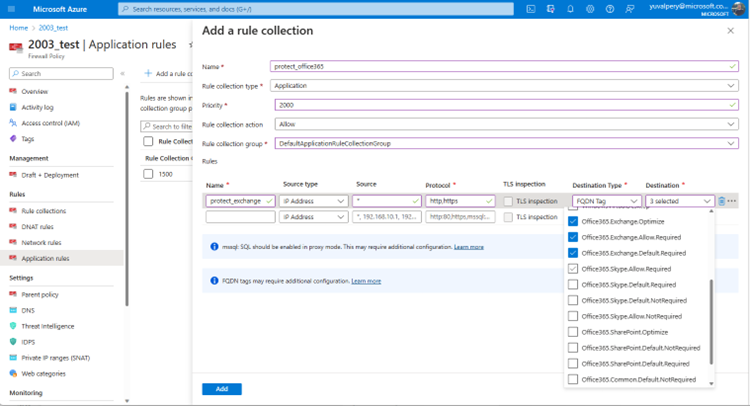Go to Threat Intelligence settings

point(49,326)
